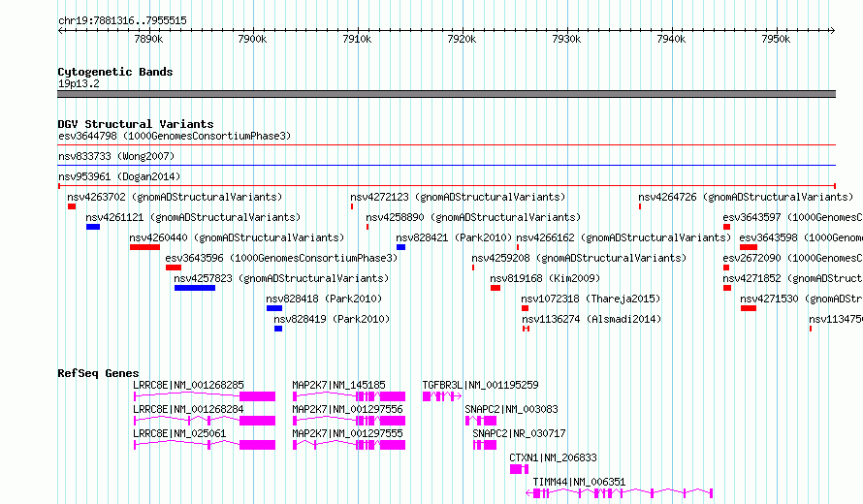Click the TIMM44 gene structure glyph
Screen dimensions: 863x504
click(620, 493)
